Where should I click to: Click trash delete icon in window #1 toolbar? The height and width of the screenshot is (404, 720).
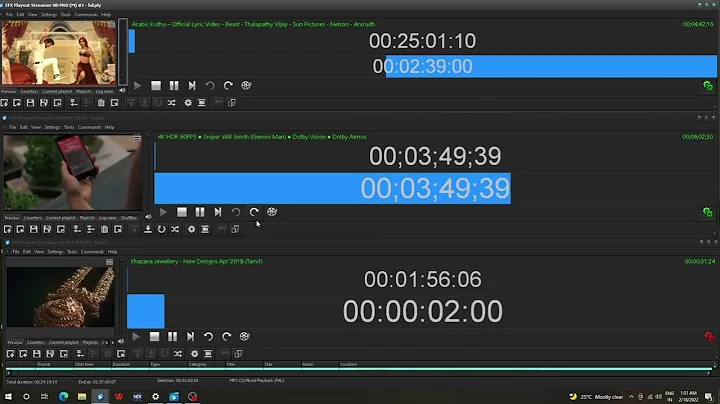pyautogui.click(x=101, y=103)
